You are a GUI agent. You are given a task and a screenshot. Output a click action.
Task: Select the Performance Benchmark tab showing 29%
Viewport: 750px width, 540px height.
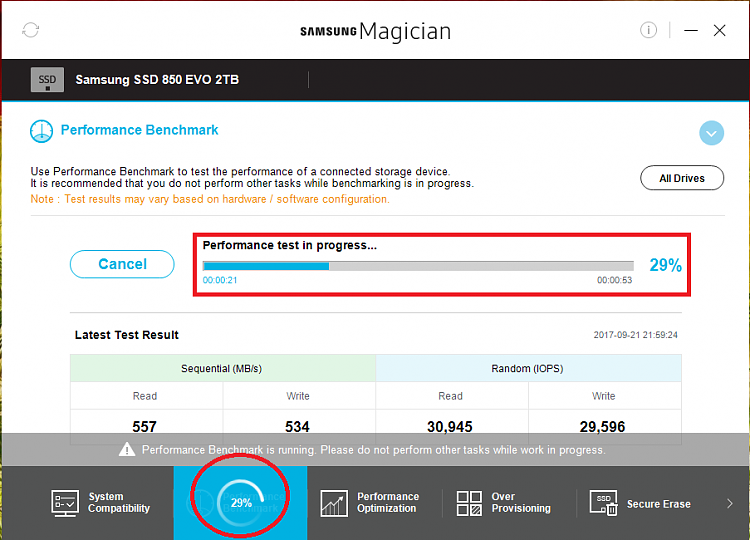coord(241,503)
